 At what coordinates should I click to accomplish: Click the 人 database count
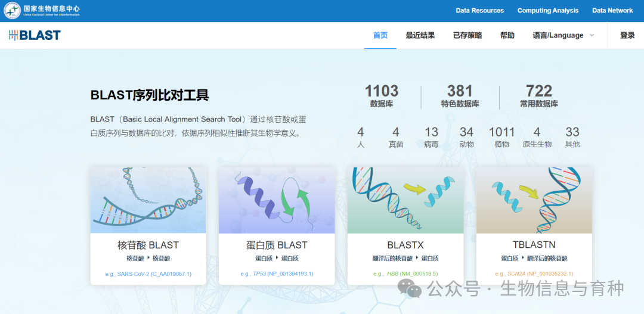[361, 138]
